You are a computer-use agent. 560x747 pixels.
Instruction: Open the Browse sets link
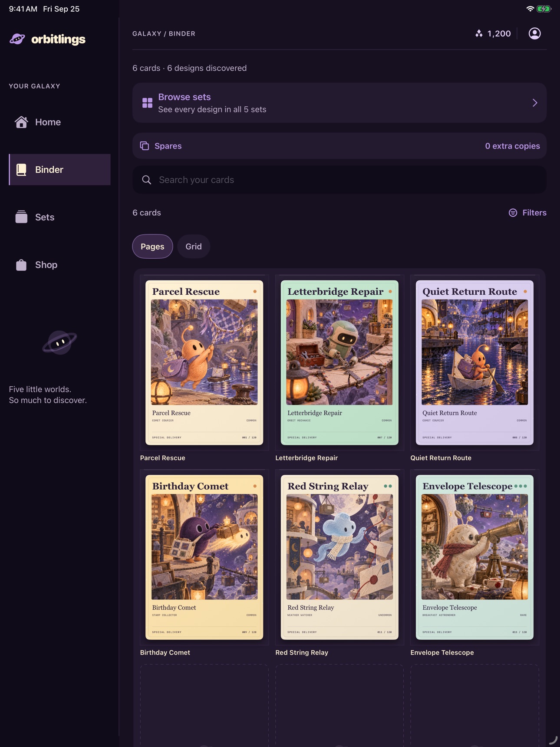(x=339, y=103)
